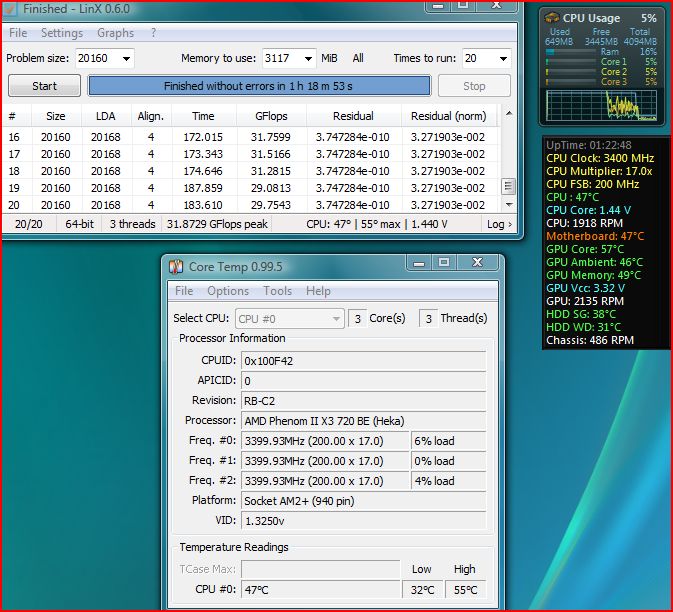Click UpTime: 01:22:48 sensor line

588,145
